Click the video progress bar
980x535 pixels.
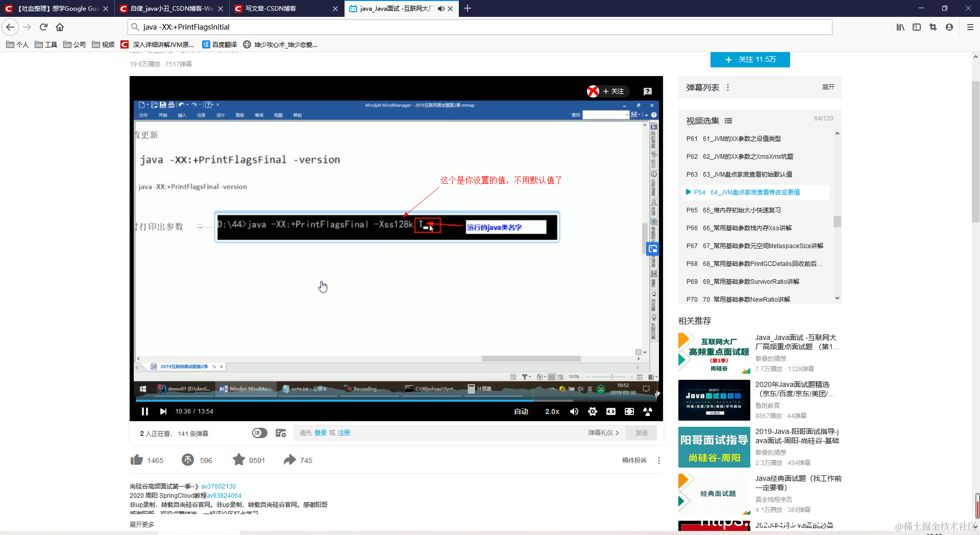coord(396,401)
